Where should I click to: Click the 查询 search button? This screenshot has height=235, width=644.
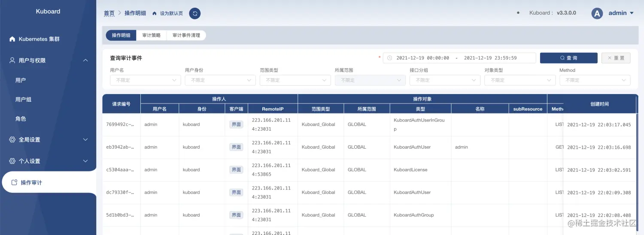pyautogui.click(x=568, y=58)
